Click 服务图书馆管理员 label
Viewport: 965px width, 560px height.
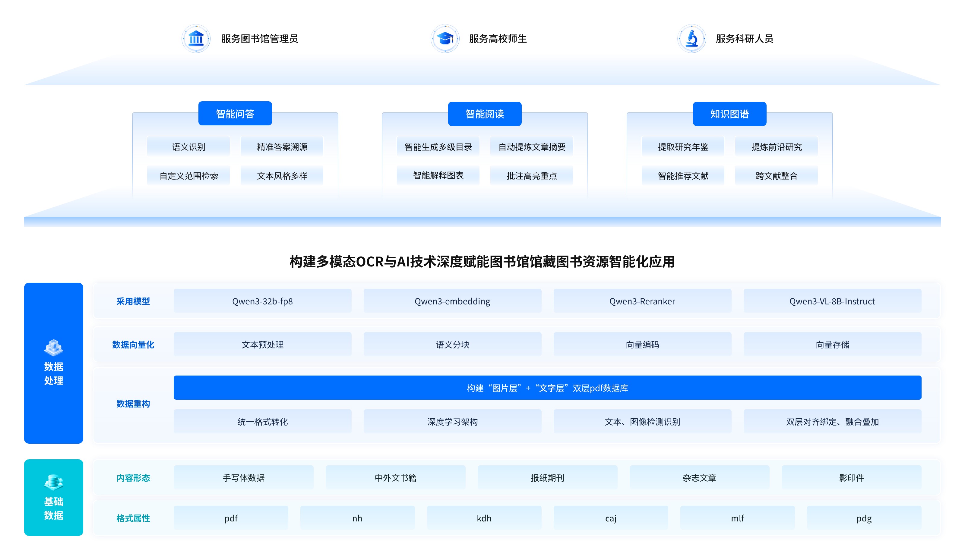pos(259,39)
